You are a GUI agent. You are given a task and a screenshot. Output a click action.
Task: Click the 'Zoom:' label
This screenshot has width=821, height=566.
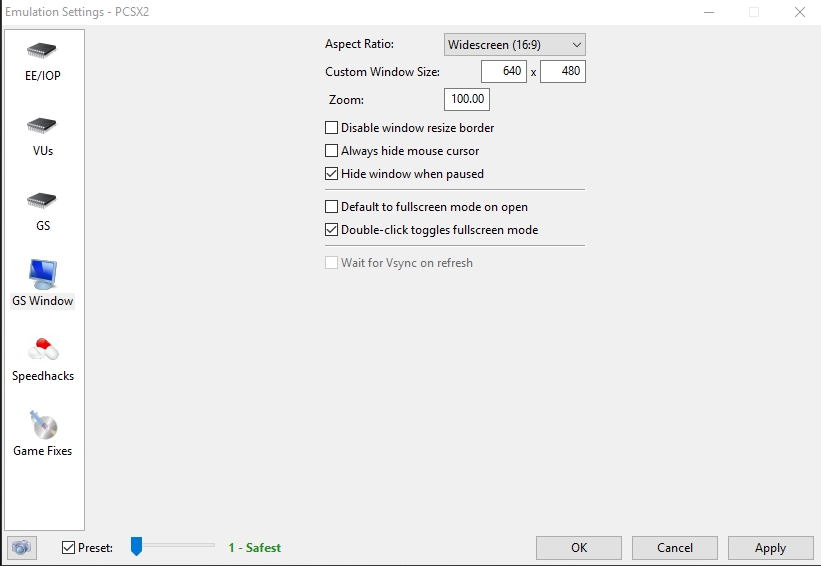(x=346, y=100)
